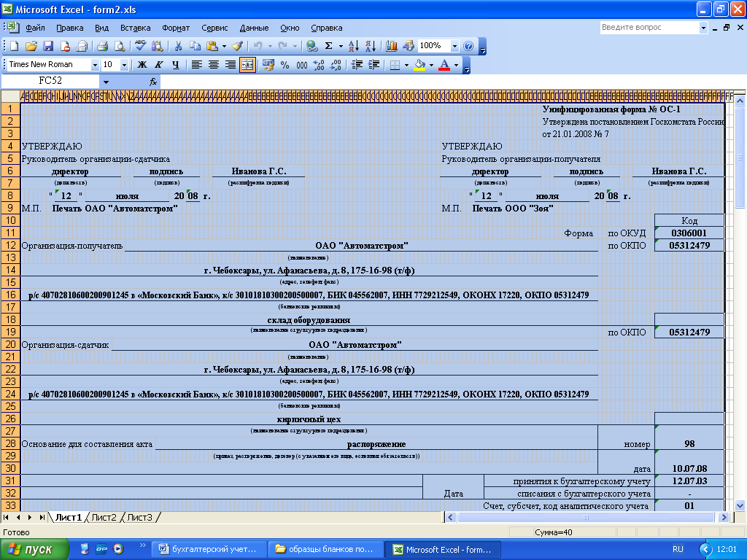Toggle italic formatting (К)

coord(158,65)
